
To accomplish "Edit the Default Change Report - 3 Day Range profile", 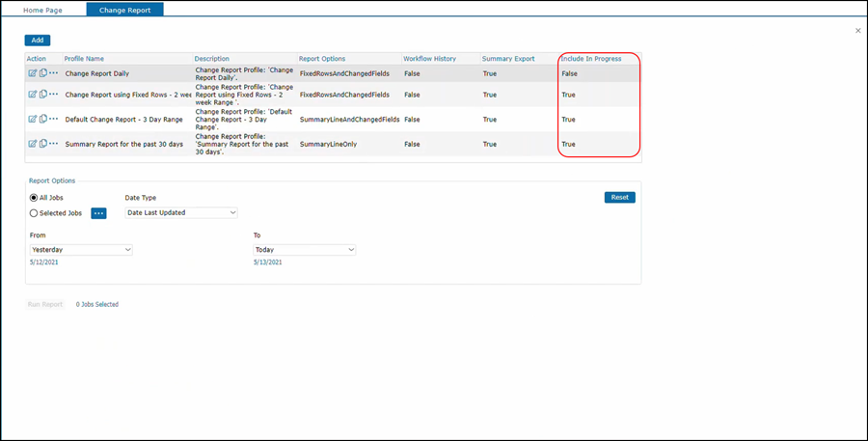I will point(32,120).
